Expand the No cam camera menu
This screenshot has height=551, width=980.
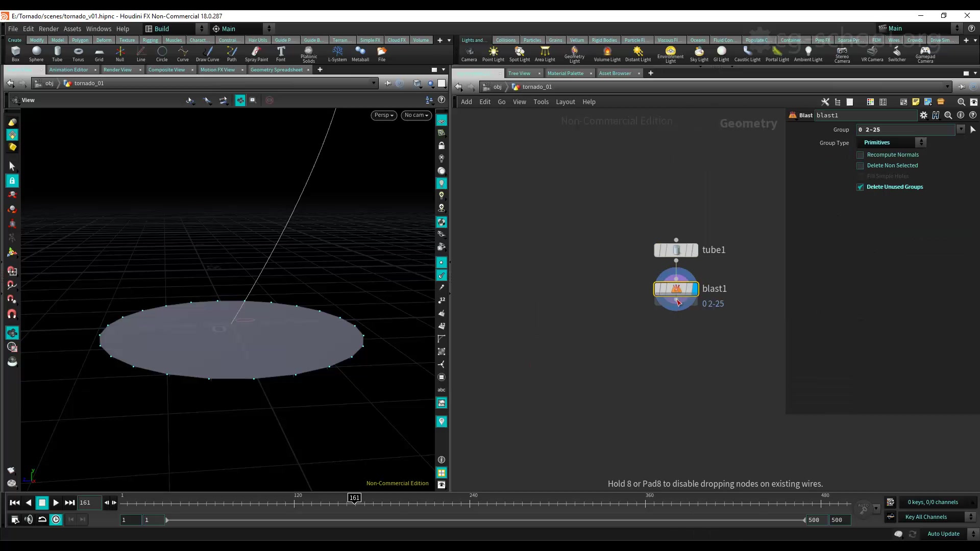coord(416,115)
